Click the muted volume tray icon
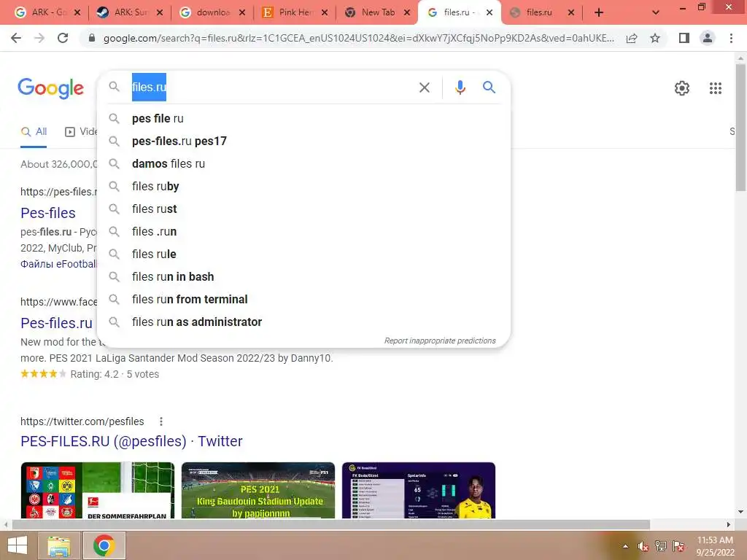 coord(643,546)
